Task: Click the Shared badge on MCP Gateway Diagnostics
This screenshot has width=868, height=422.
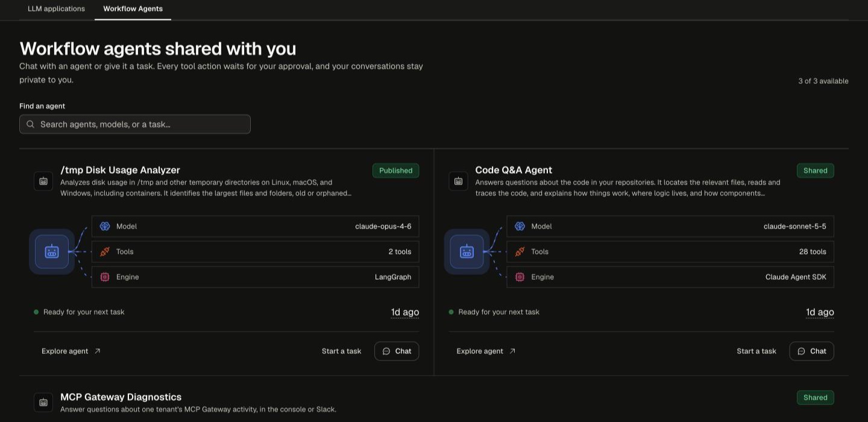Action: [x=815, y=397]
